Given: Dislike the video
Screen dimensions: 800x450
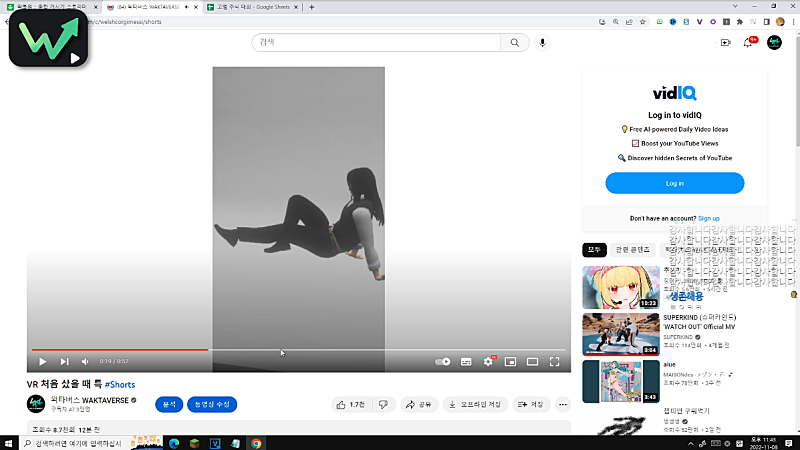Looking at the screenshot, I should pos(383,405).
